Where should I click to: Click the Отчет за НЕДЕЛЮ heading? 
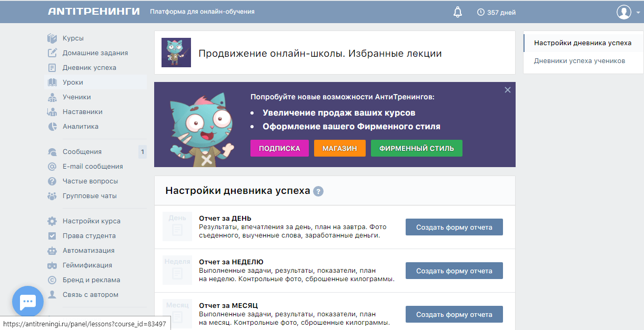click(x=231, y=262)
